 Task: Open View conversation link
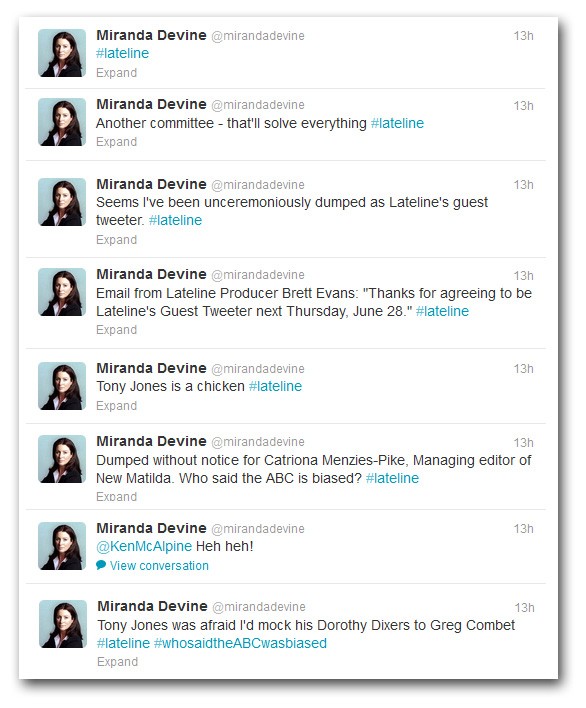click(159, 566)
